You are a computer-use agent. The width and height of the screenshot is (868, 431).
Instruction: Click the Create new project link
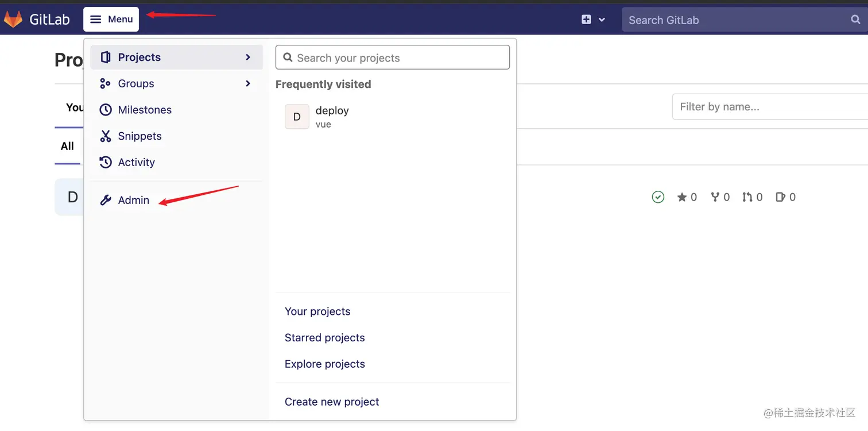[x=332, y=402]
